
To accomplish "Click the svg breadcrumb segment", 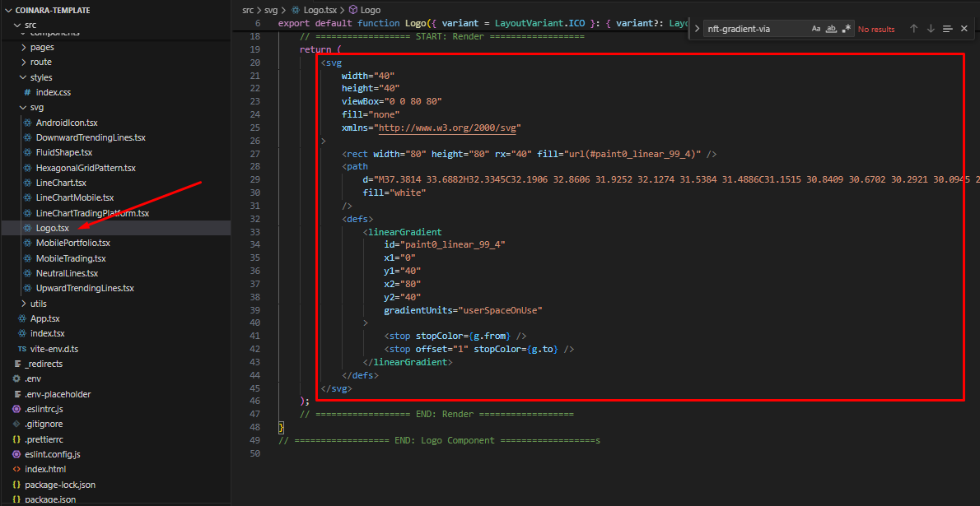I will tap(271, 10).
